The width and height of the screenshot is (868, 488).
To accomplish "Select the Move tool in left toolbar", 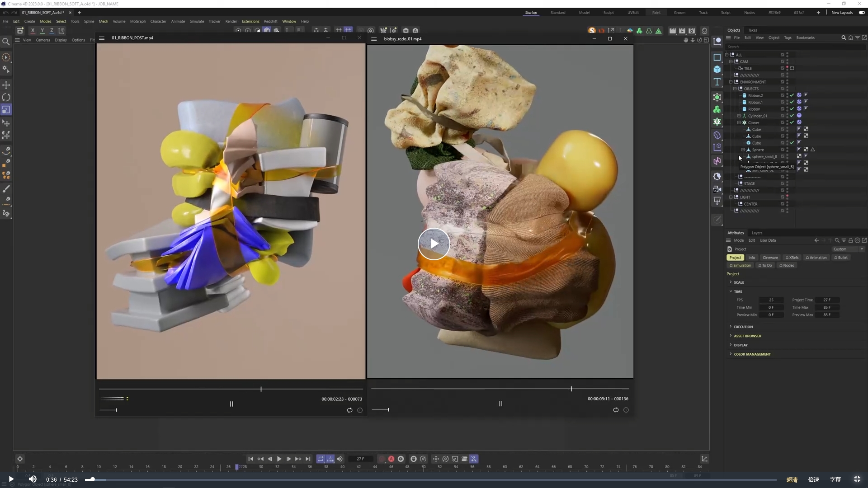I will coord(6,85).
